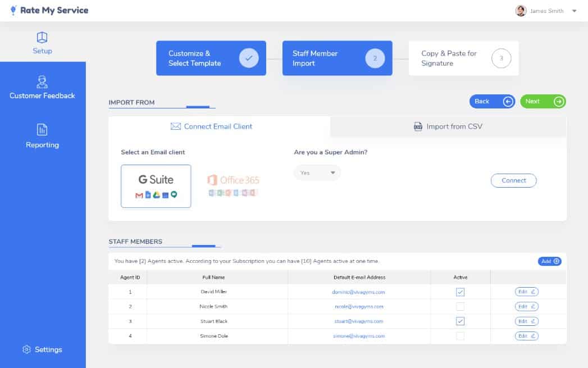Click the green Next button
This screenshot has height=368, width=588.
pyautogui.click(x=543, y=101)
